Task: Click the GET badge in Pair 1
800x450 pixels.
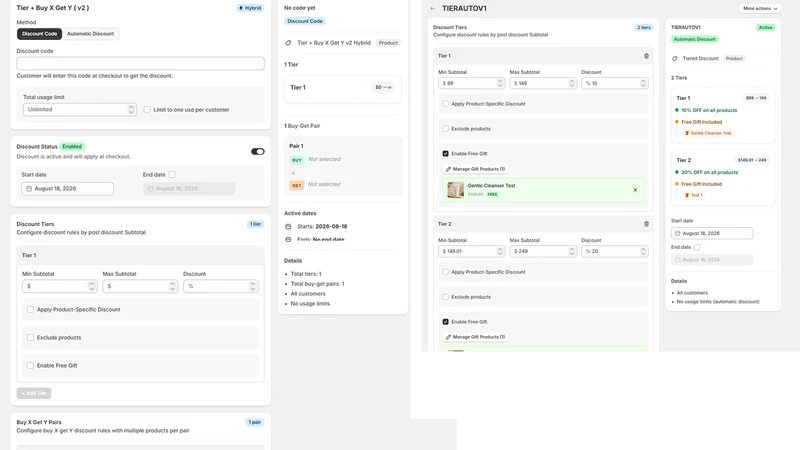Action: [x=296, y=185]
